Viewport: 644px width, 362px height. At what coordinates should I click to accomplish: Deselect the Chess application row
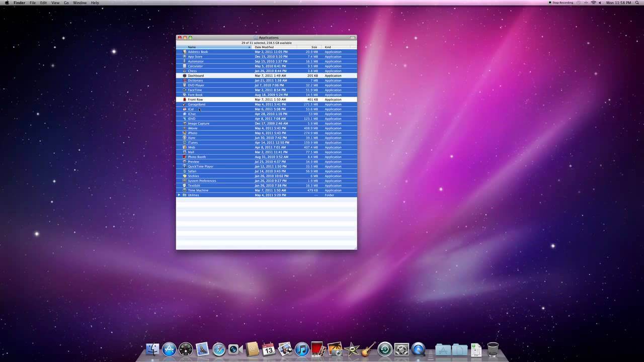pos(216,71)
